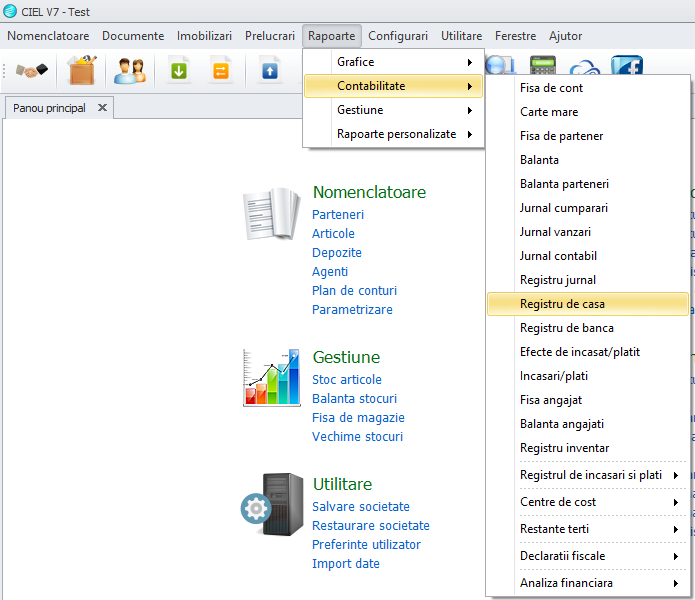Screen dimensions: 695x600
Task: Open the Ferestre menu
Action: [515, 36]
